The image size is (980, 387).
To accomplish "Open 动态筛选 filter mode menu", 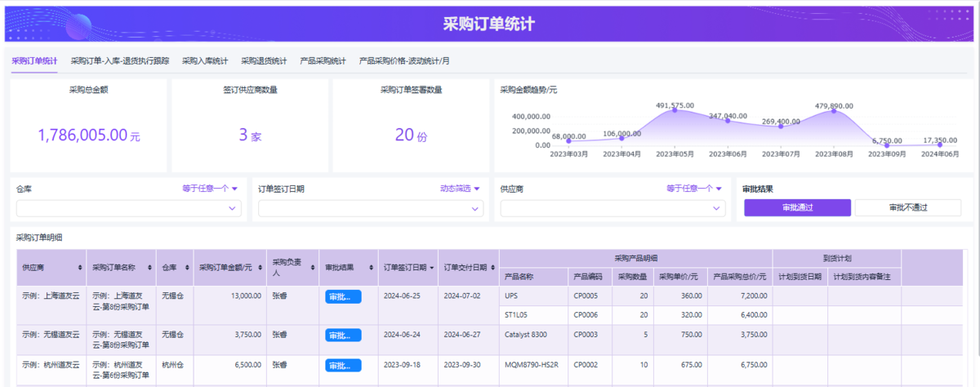I will coord(461,189).
